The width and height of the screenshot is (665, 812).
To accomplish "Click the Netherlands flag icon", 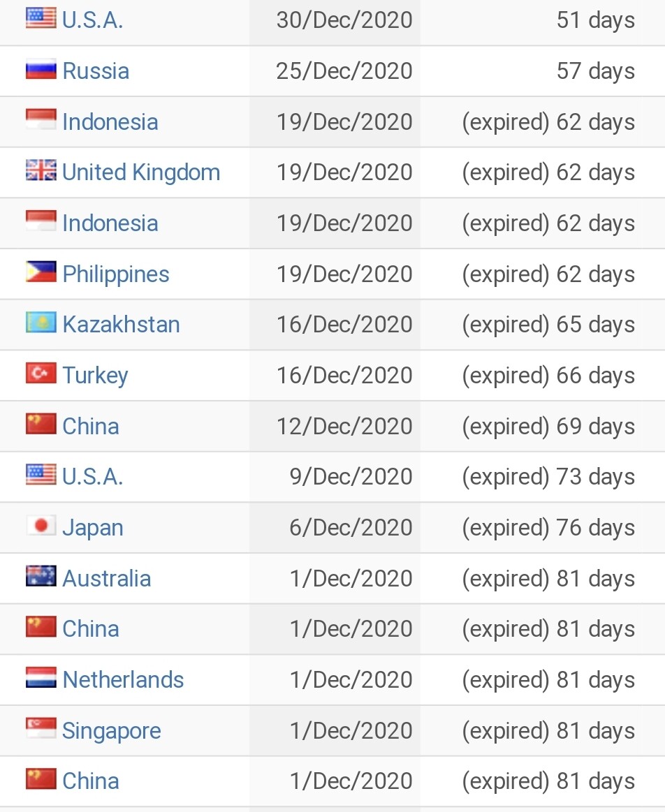I will coord(41,677).
